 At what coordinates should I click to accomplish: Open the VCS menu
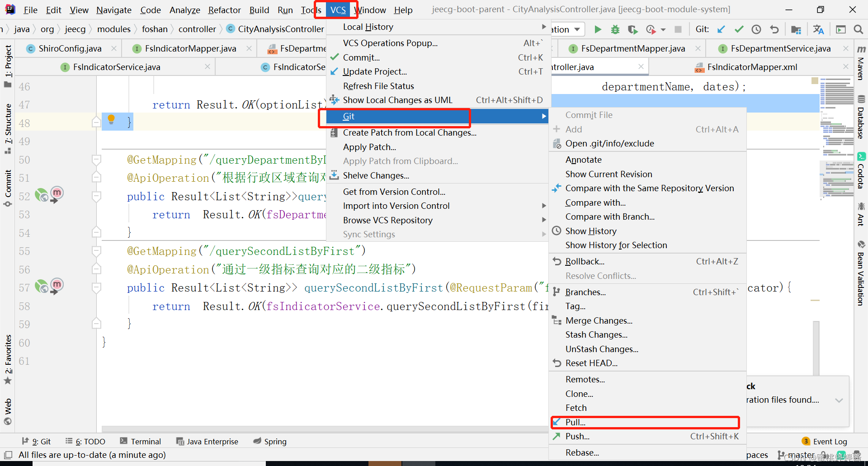point(338,10)
